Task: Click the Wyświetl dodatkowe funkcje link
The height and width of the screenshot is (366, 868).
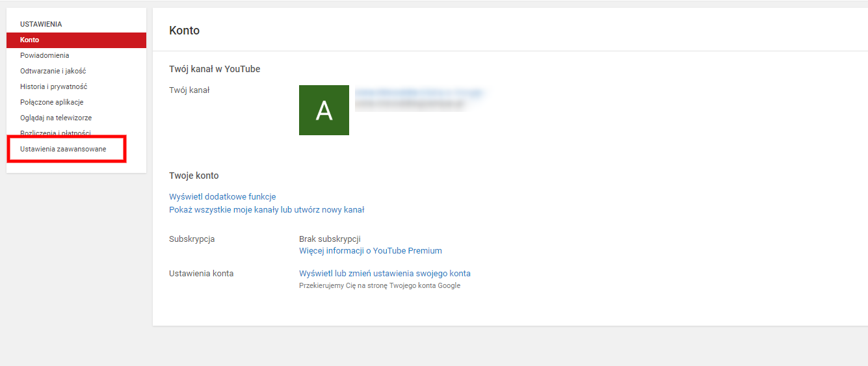Action: (222, 197)
